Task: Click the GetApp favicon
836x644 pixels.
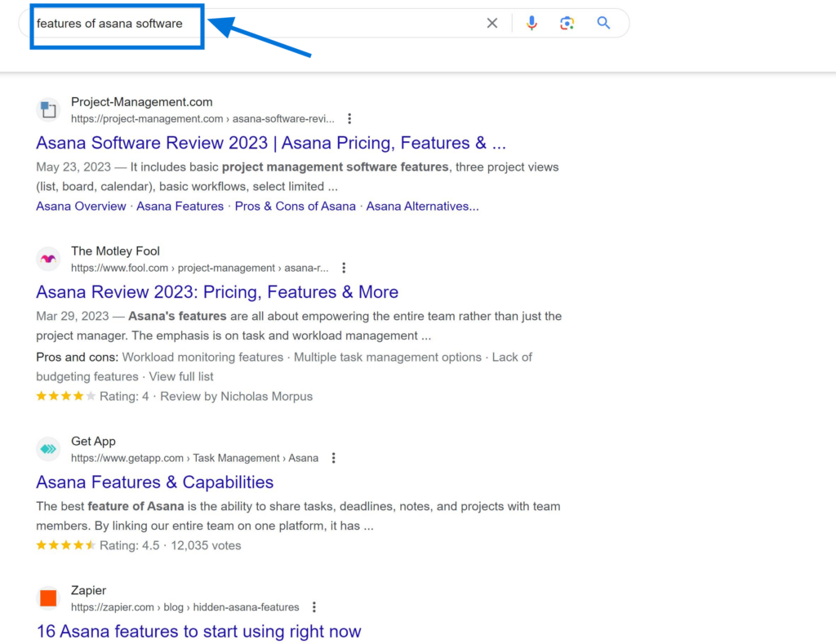Action: click(x=48, y=449)
